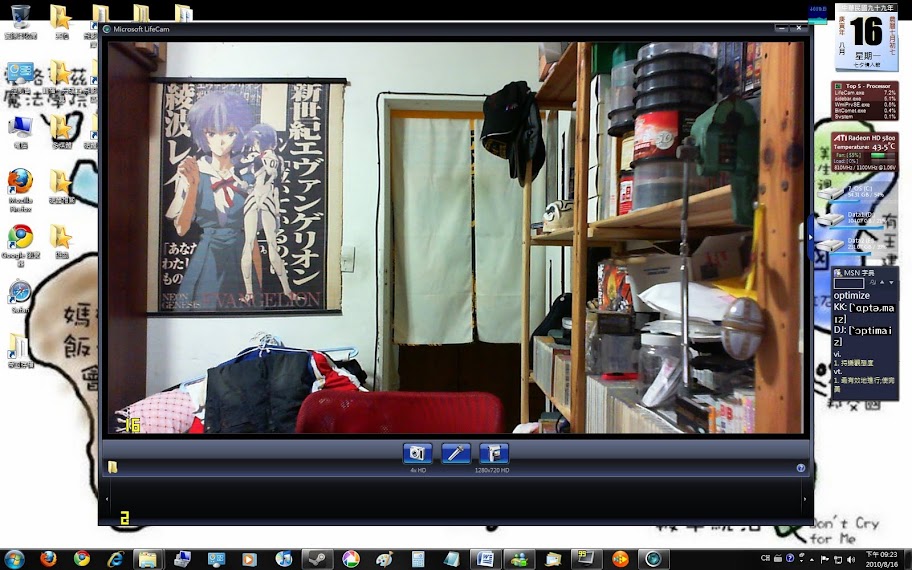
Task: Expand the LifeCam dashboard side arrow
Action: (810, 237)
